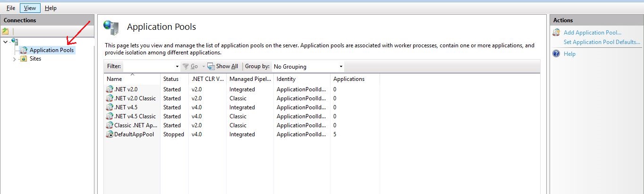Sort by the Status column header

171,79
